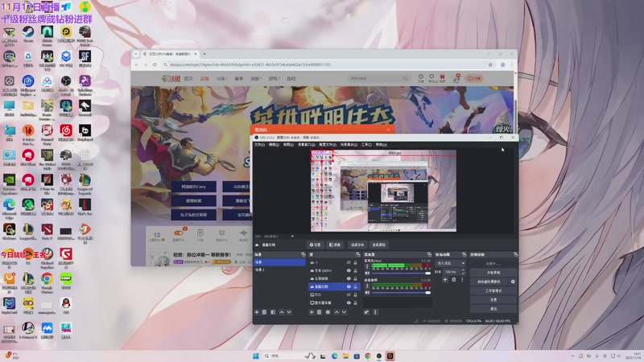Open the 淡入淡出 transition dropdown
This screenshot has height=362, width=644.
[450, 263]
